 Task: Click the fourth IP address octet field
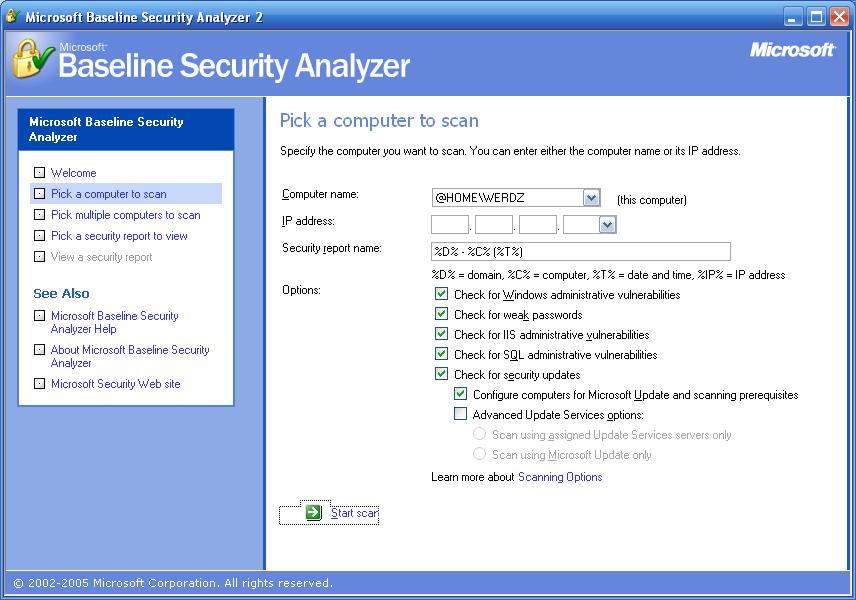581,224
